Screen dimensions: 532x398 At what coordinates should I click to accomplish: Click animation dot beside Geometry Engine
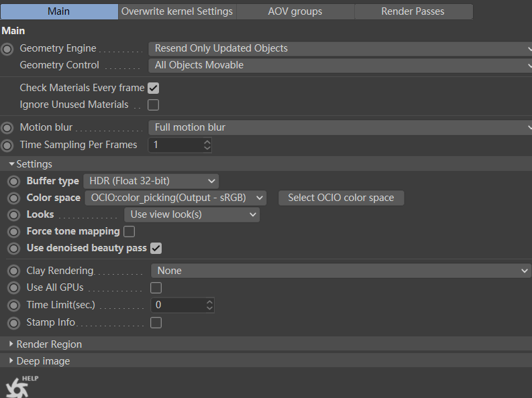7,49
